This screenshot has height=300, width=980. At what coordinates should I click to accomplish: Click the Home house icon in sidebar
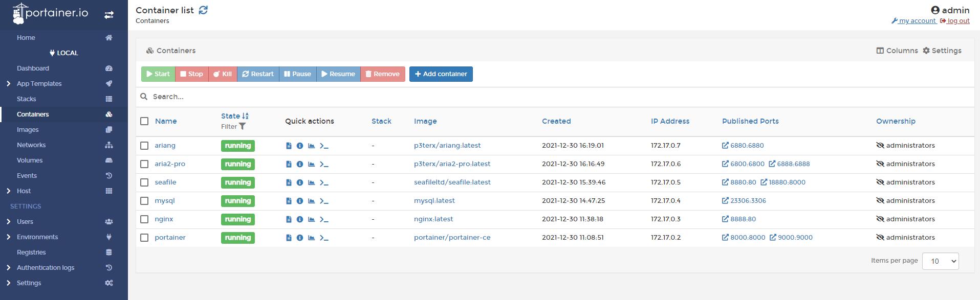[108, 37]
